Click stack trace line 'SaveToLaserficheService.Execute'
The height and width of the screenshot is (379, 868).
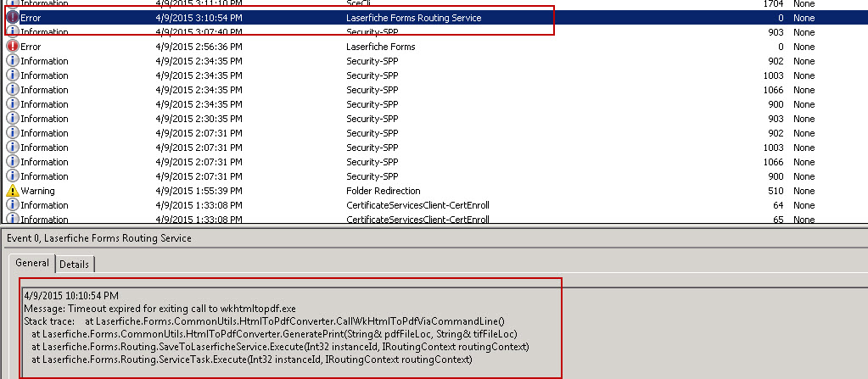(x=280, y=347)
